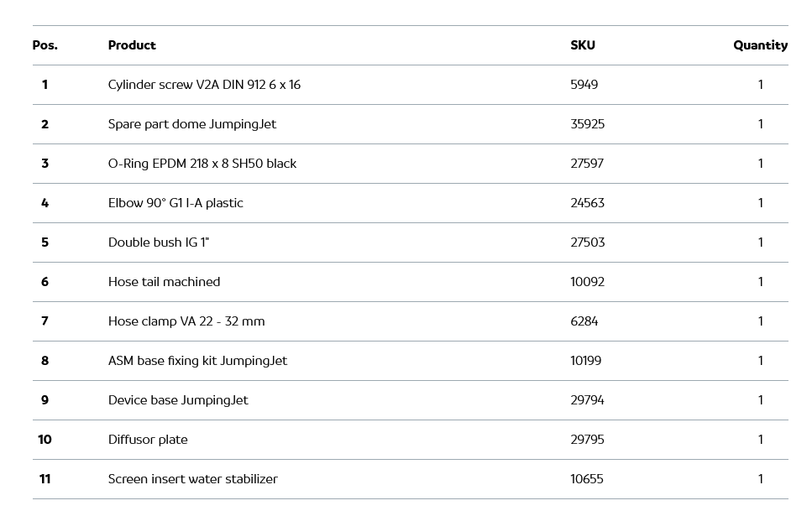Select SKU 10092 for the hose tail

pos(587,282)
